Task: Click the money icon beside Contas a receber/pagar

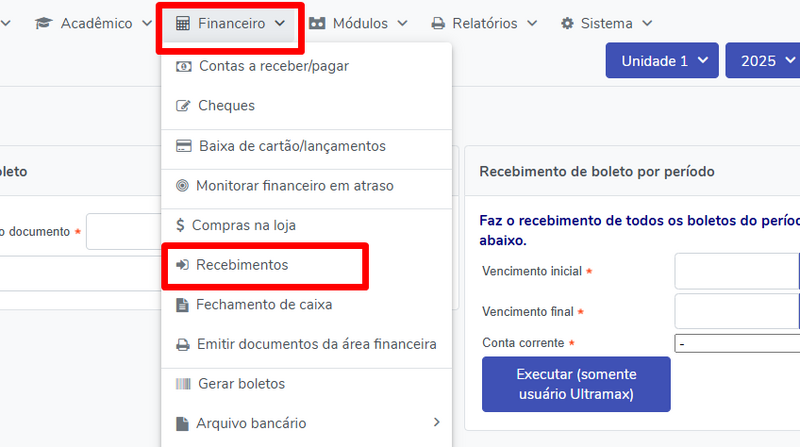Action: coord(183,66)
